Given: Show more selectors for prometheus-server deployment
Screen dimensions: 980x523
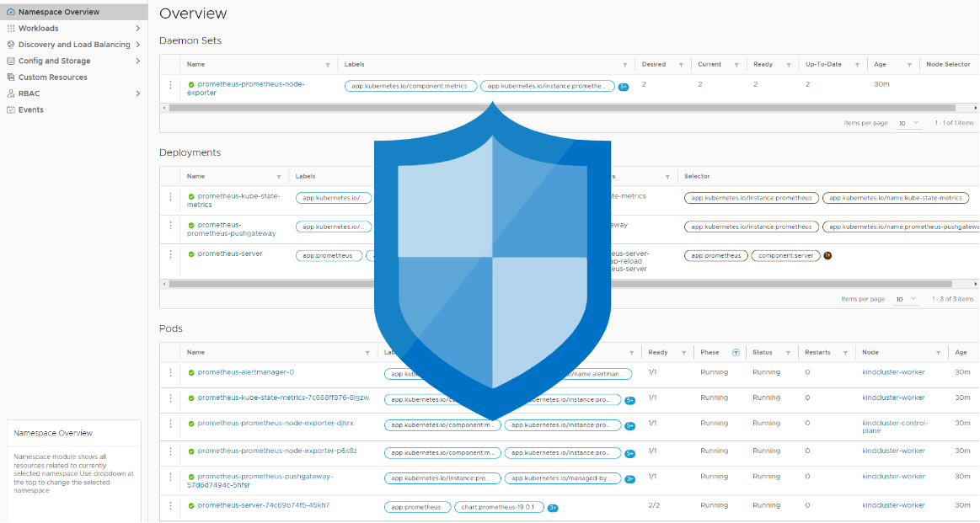Looking at the screenshot, I should pyautogui.click(x=827, y=255).
